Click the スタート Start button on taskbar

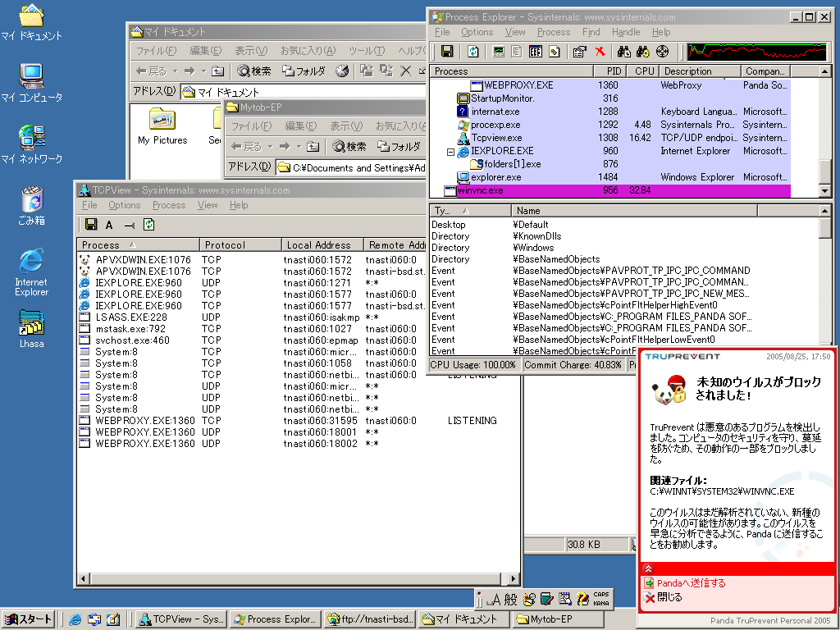point(29,619)
